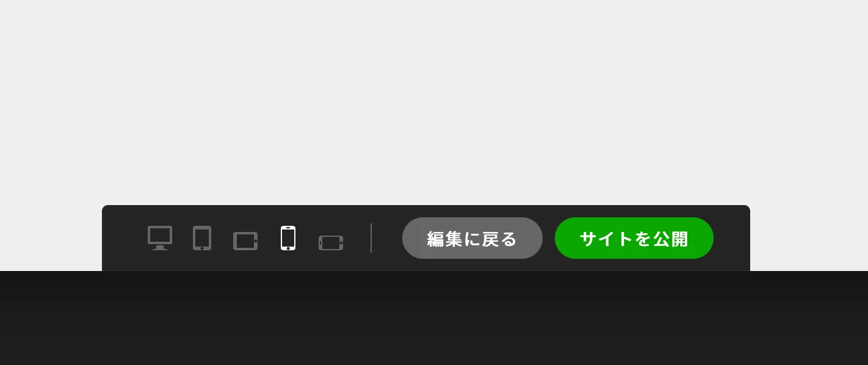Click the dark footer area below toolbar
Screen dimensions: 868x365
[x=434, y=318]
